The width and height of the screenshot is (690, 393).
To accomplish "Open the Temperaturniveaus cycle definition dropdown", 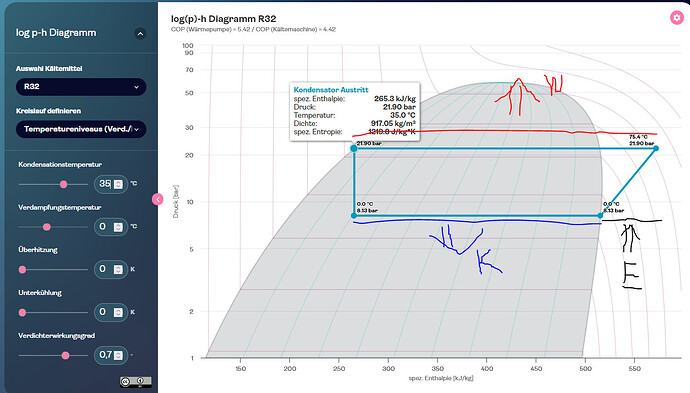I will click(x=81, y=129).
